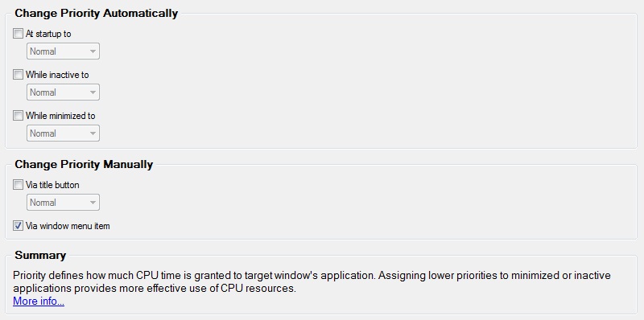This screenshot has width=644, height=320.
Task: Open the More info... link
Action: click(x=39, y=302)
